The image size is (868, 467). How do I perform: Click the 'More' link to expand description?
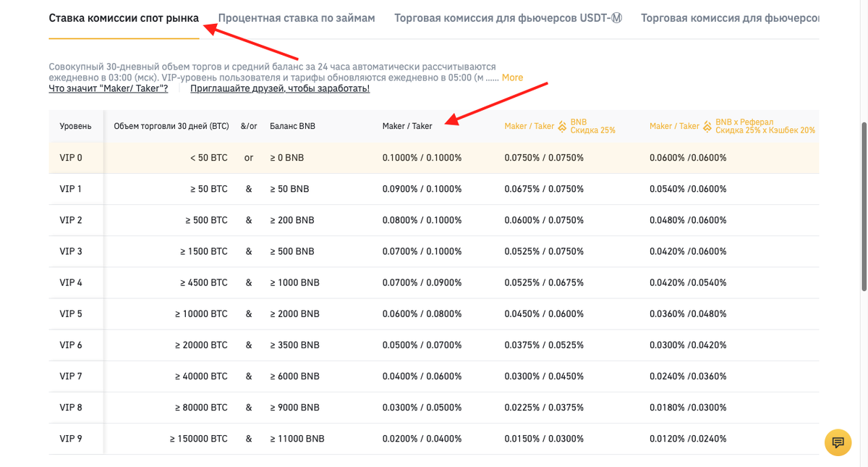pos(512,77)
